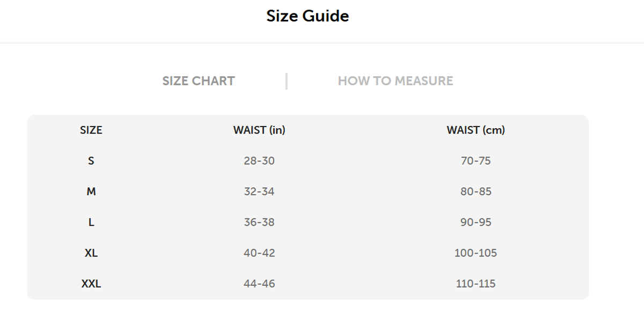Click the 70-75 cm waist value

click(475, 161)
